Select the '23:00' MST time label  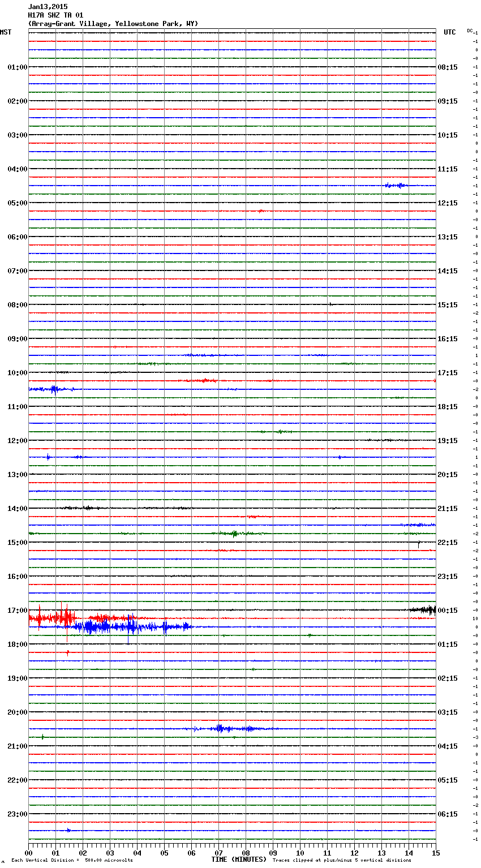(x=18, y=814)
